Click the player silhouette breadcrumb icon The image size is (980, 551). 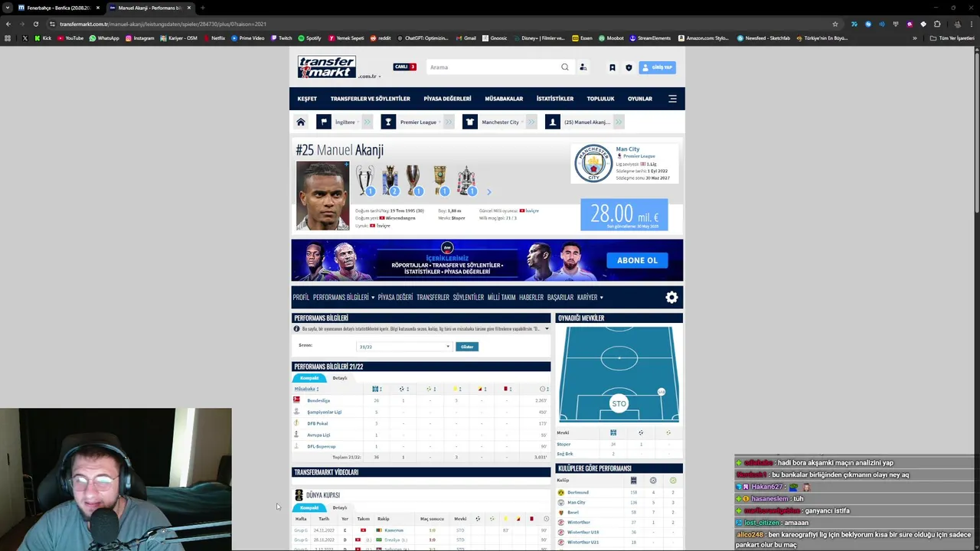pyautogui.click(x=553, y=122)
